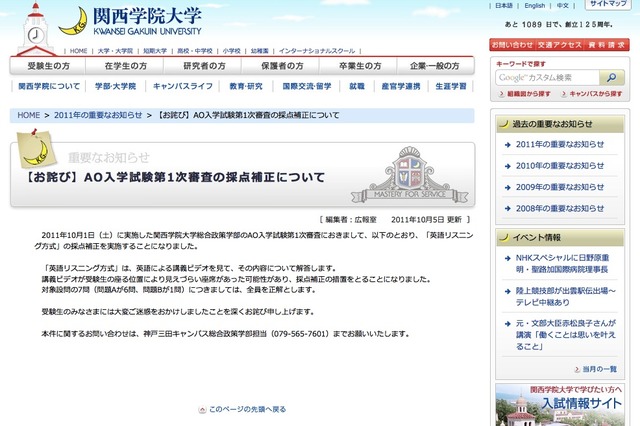Open the 卒業生の方 tab
The height and width of the screenshot is (426, 640).
360,66
